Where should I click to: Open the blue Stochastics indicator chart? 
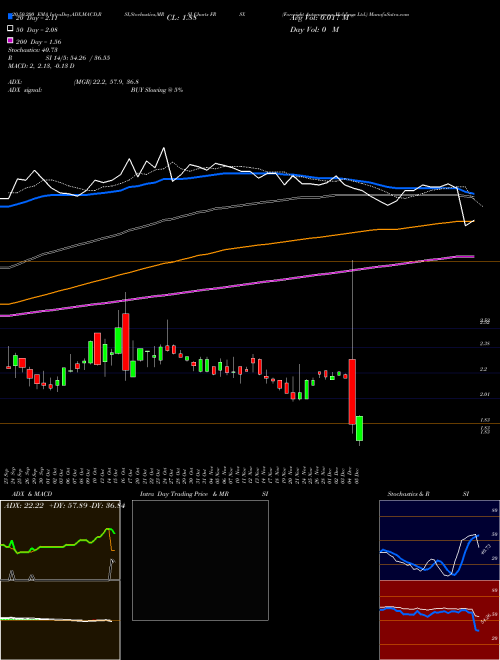[439, 540]
